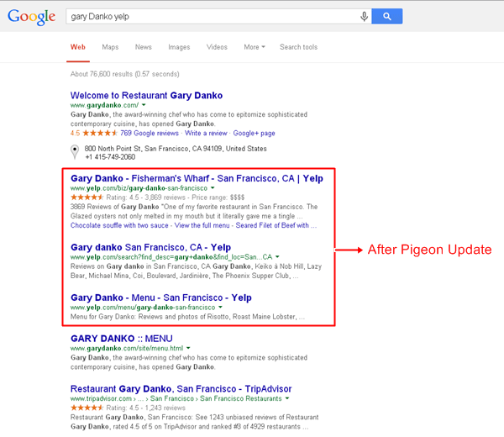Expand arrow beside tripadvisor.com breadcrumb URL

(287, 398)
